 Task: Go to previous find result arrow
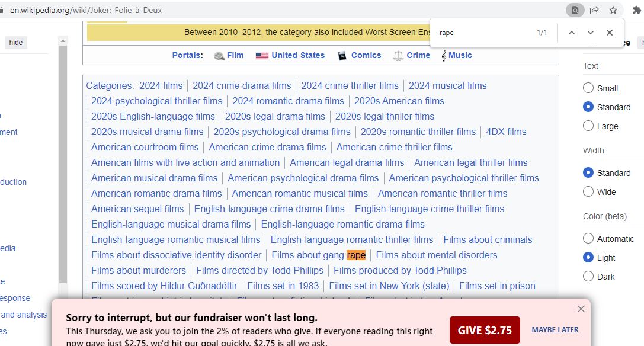click(571, 33)
